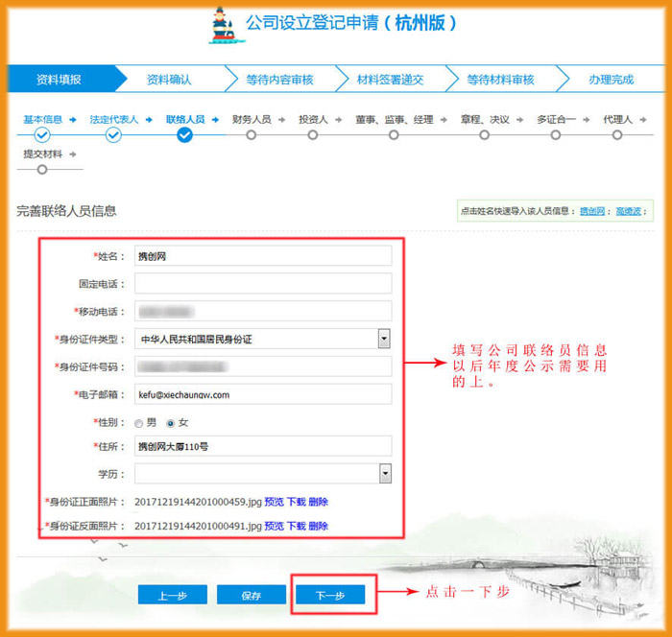Delete the 身份证反面照片 file
Screen dimensions: 672x637
coord(319,526)
